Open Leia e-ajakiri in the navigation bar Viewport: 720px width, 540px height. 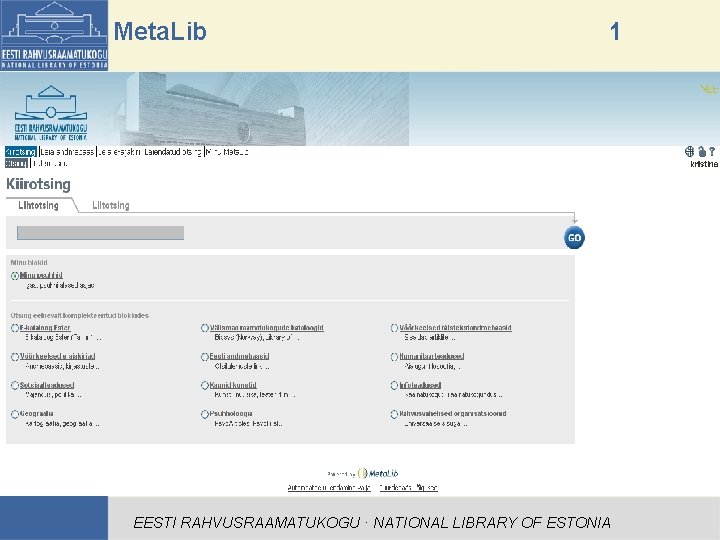pos(119,152)
